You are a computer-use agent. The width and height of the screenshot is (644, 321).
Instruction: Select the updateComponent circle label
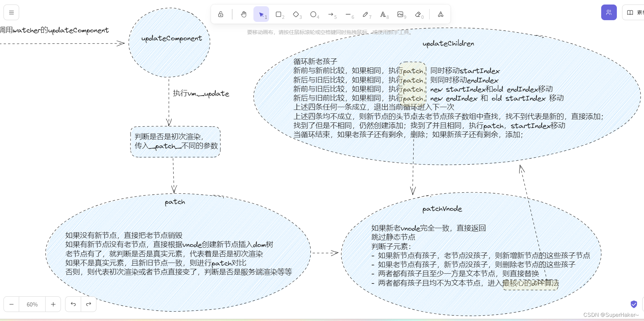tap(172, 39)
